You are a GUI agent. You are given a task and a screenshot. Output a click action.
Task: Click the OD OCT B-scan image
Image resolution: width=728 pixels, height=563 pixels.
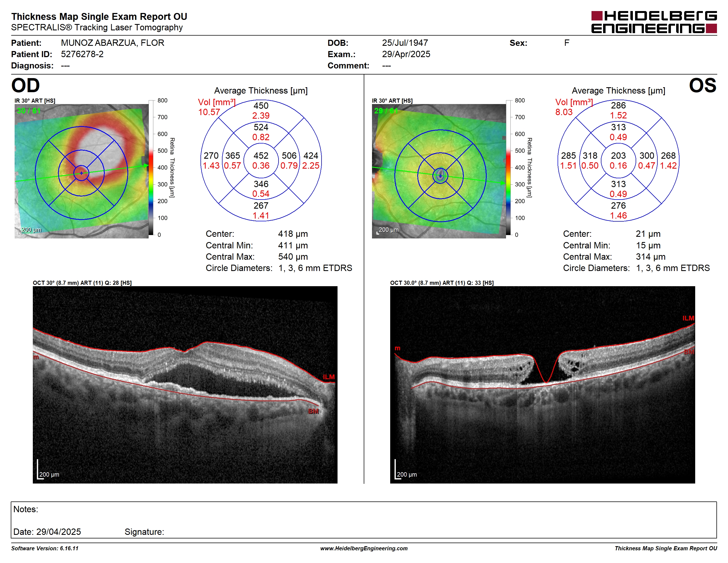click(x=185, y=384)
